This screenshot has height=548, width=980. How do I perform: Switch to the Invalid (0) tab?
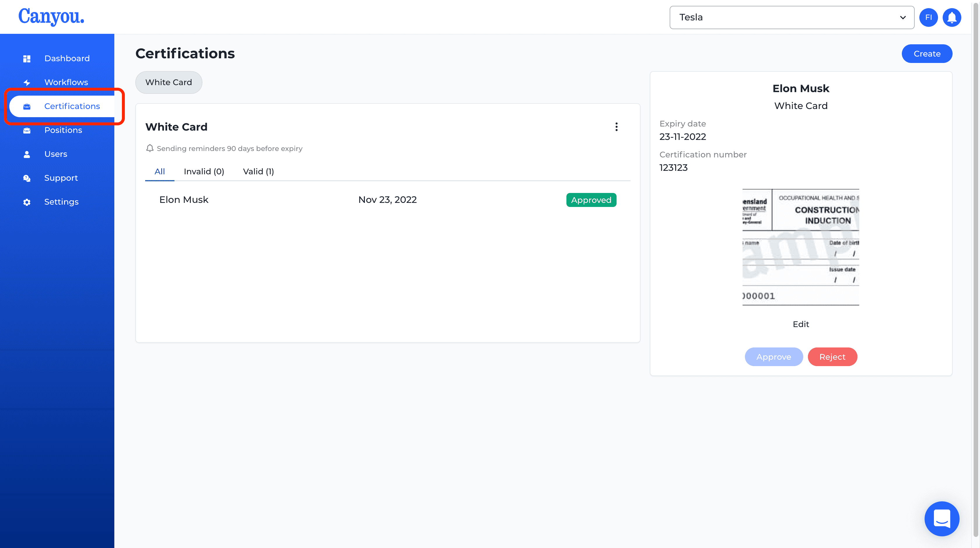tap(204, 171)
